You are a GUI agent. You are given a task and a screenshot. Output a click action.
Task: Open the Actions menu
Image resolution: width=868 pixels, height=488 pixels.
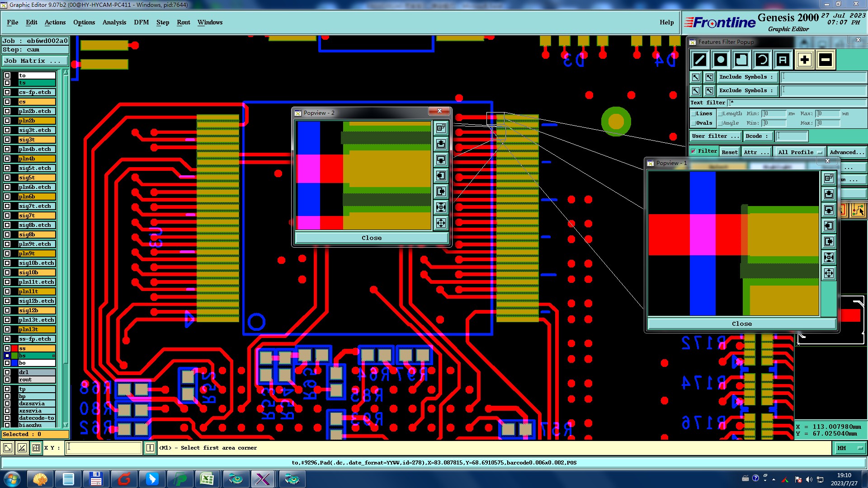coord(55,23)
